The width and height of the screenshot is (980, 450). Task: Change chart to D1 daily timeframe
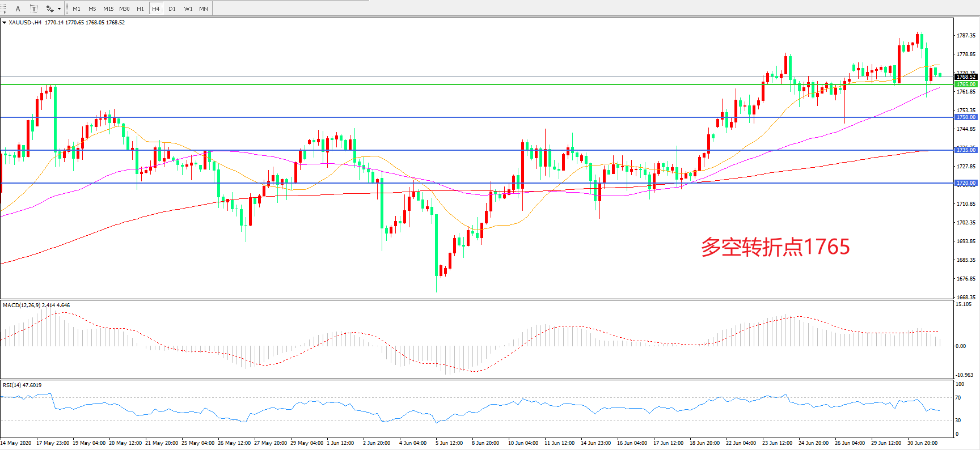(x=172, y=9)
